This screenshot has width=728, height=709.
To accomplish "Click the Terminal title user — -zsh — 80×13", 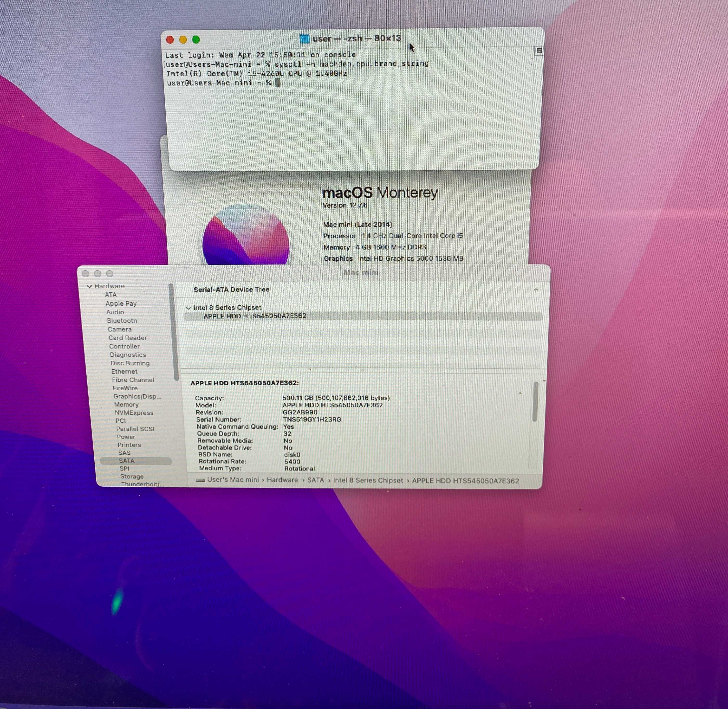I will point(357,38).
